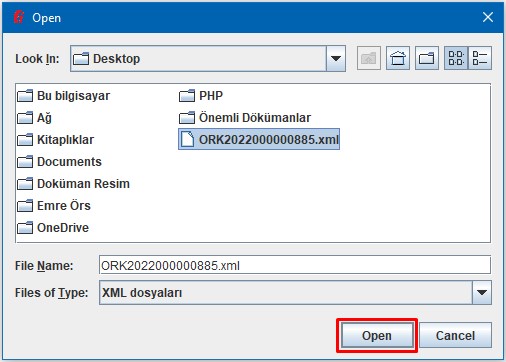Image resolution: width=506 pixels, height=362 pixels.
Task: Select the Önemli Dökümanlar folder
Action: tap(245, 118)
